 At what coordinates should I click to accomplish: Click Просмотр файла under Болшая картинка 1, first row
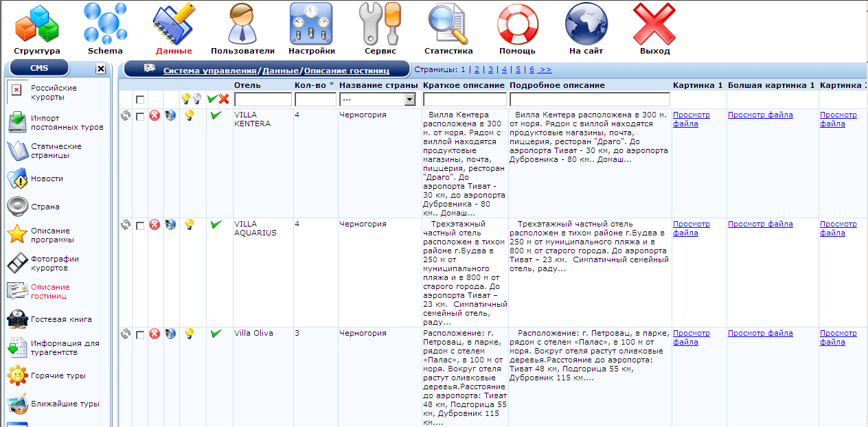point(760,115)
